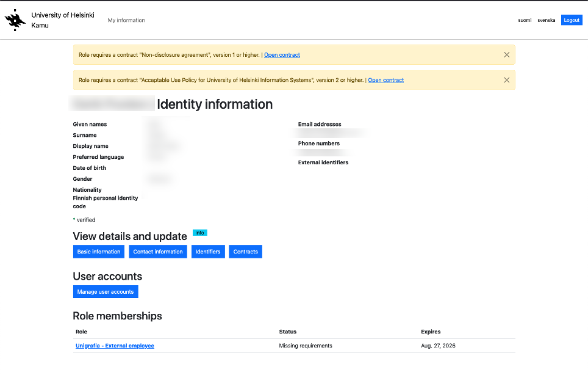Open contract link for Non-disclosure agreement

coord(282,55)
